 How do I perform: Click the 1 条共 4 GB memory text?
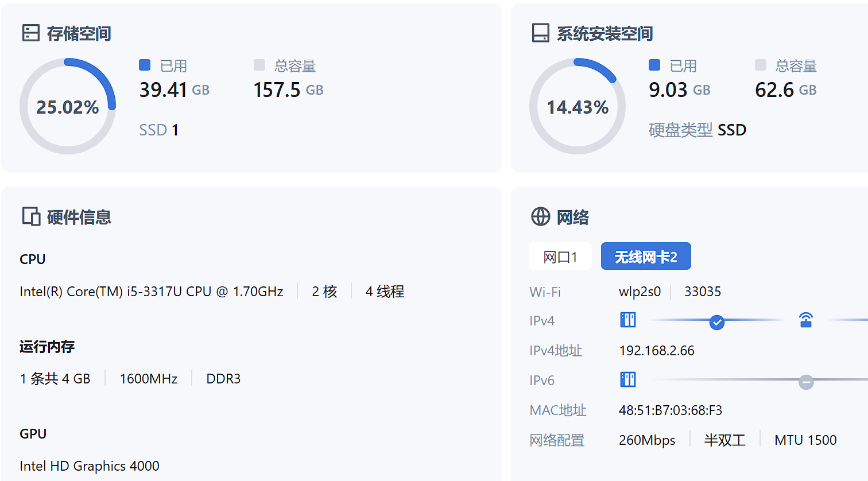coord(55,379)
